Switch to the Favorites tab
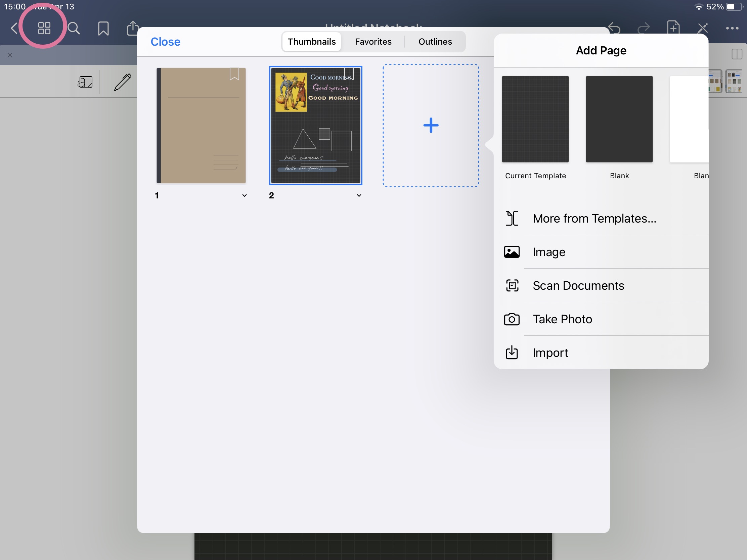This screenshot has width=747, height=560. 373,42
